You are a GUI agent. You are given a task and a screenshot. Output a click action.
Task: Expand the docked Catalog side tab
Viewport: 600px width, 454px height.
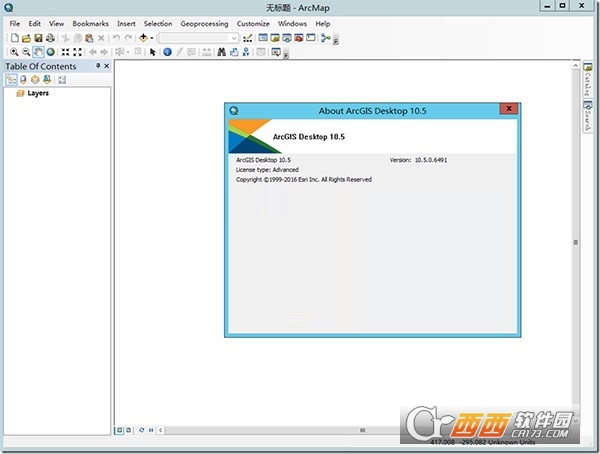[x=587, y=80]
